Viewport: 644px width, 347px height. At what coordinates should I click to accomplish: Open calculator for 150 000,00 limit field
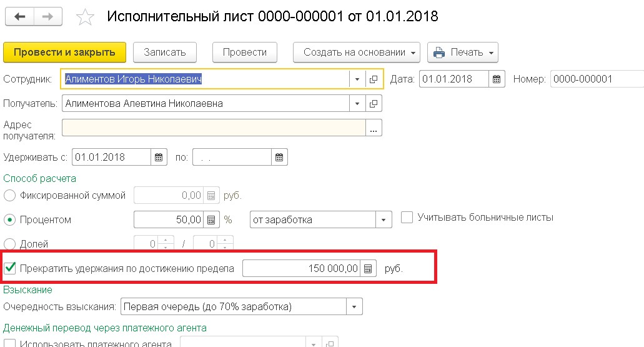click(368, 268)
